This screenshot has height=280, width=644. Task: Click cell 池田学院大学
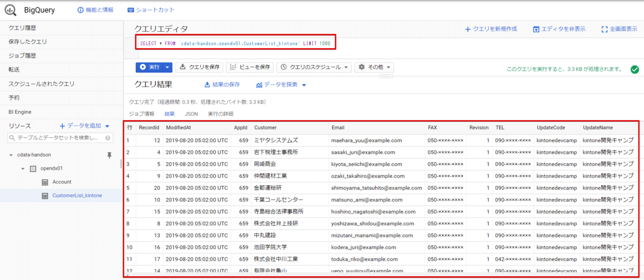pos(271,247)
